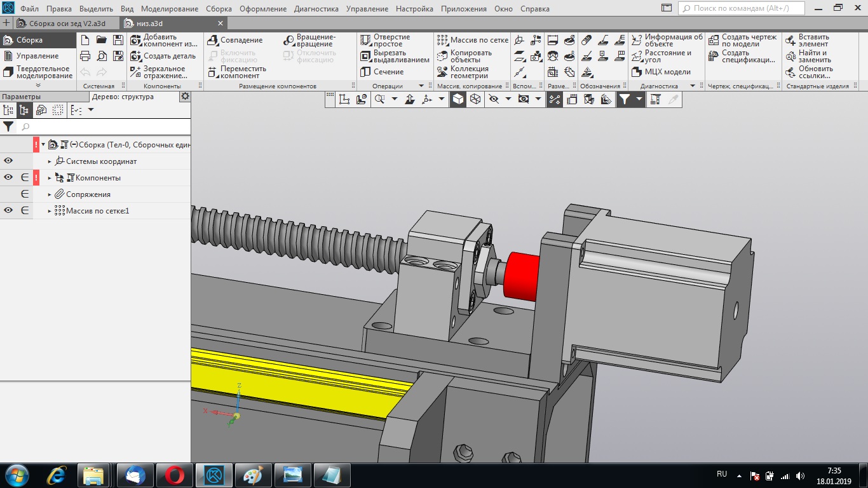The image size is (868, 488).
Task: Collapse the root 'Сборка' tree node
Action: (x=43, y=145)
